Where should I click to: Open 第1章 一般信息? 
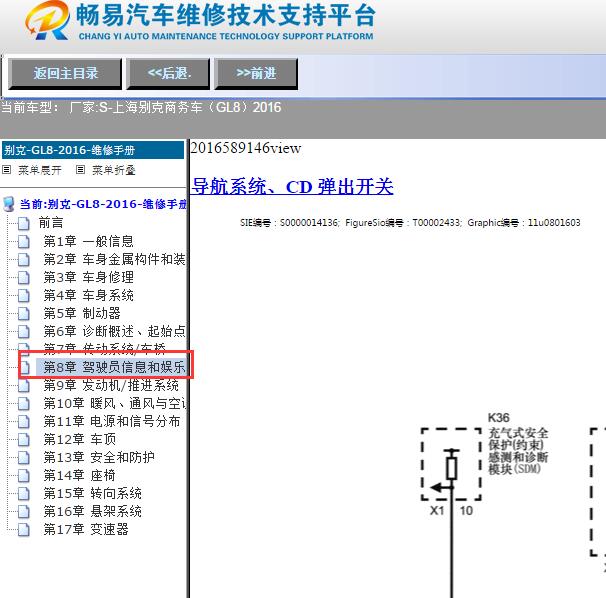point(89,241)
